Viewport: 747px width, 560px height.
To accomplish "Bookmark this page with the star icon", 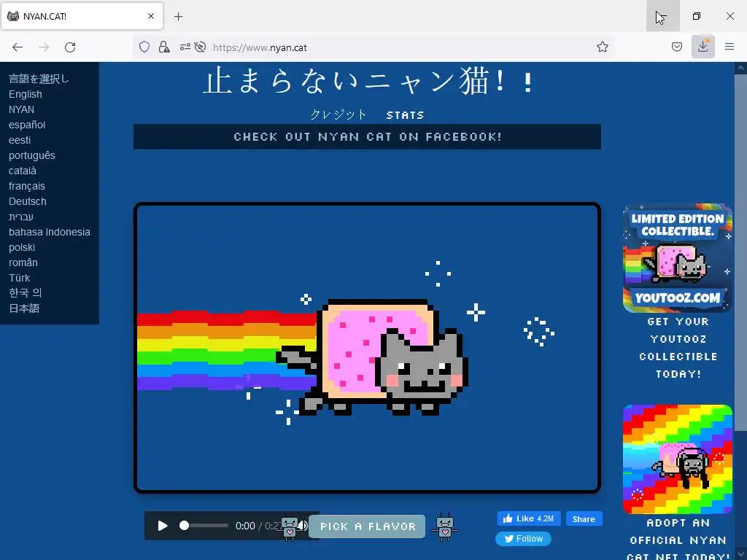I will coord(602,47).
